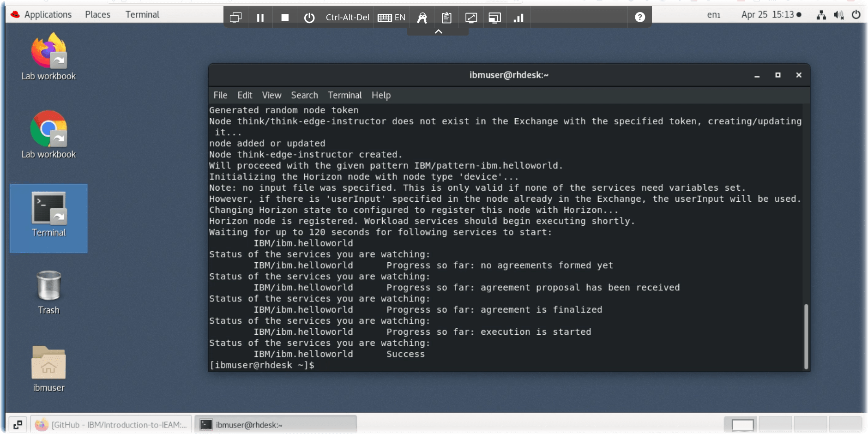Click 'agreement proposal has been received' text

coord(580,288)
